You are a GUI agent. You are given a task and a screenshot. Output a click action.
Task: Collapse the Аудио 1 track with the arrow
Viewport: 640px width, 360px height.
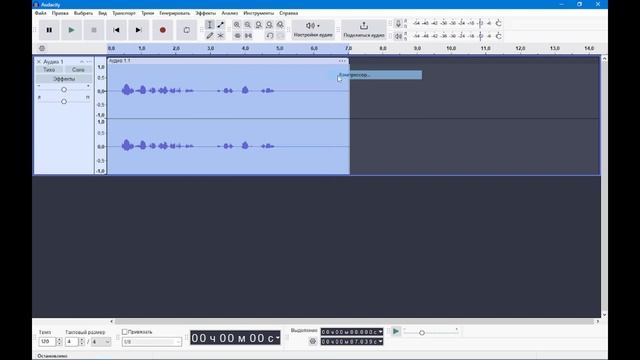coord(82,62)
